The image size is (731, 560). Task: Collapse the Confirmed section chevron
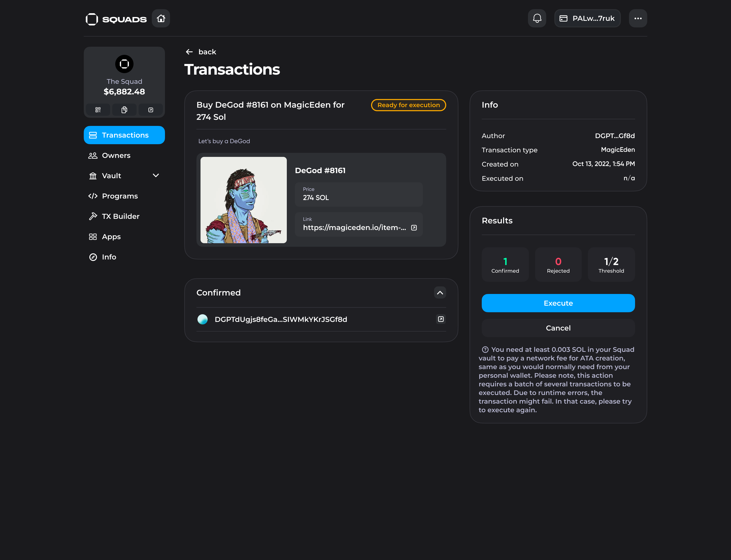pos(440,293)
